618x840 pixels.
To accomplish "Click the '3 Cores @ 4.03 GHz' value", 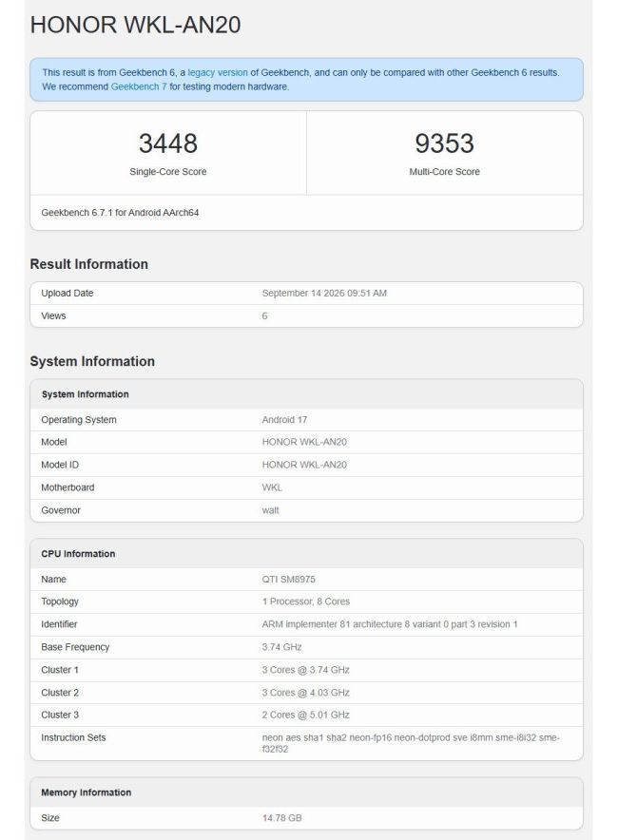I will [x=305, y=693].
